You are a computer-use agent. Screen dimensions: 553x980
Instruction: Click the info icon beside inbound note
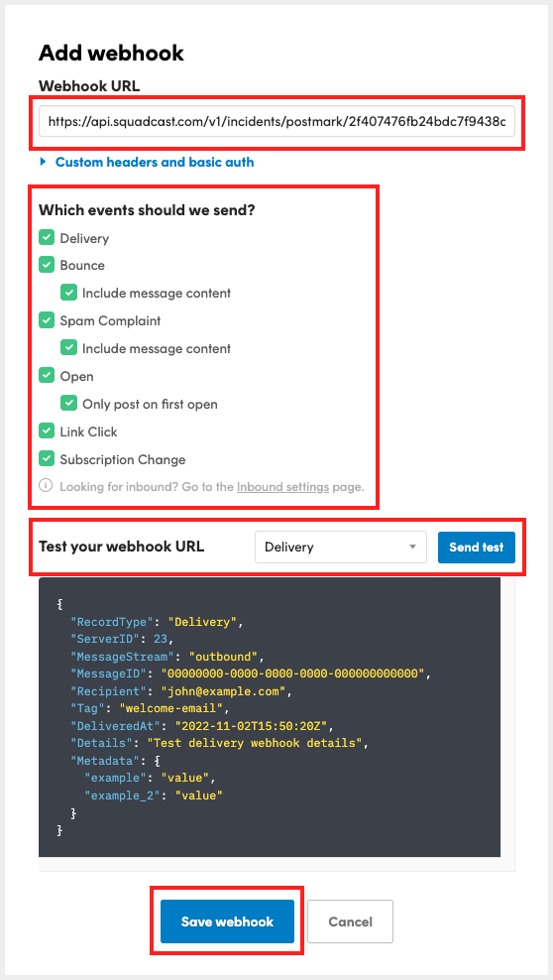point(46,486)
